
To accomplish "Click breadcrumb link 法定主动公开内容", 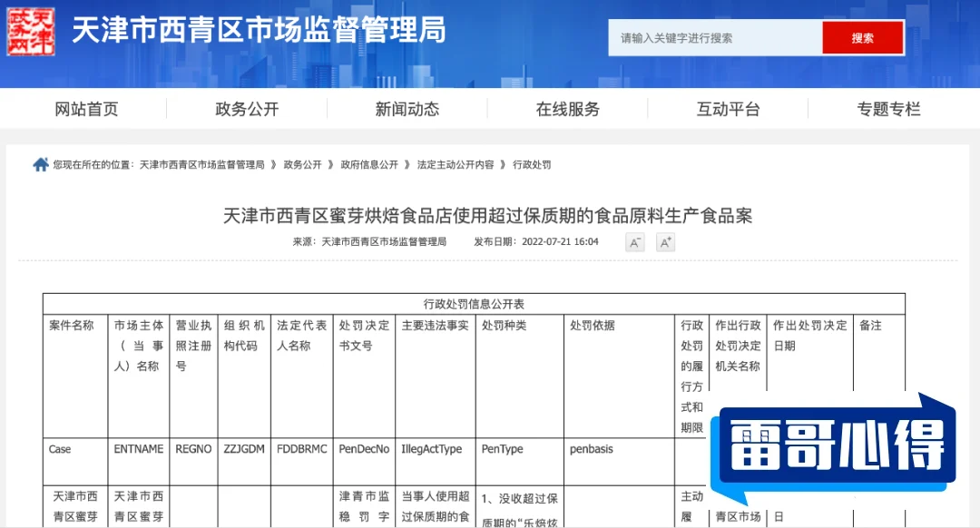I will coord(456,165).
